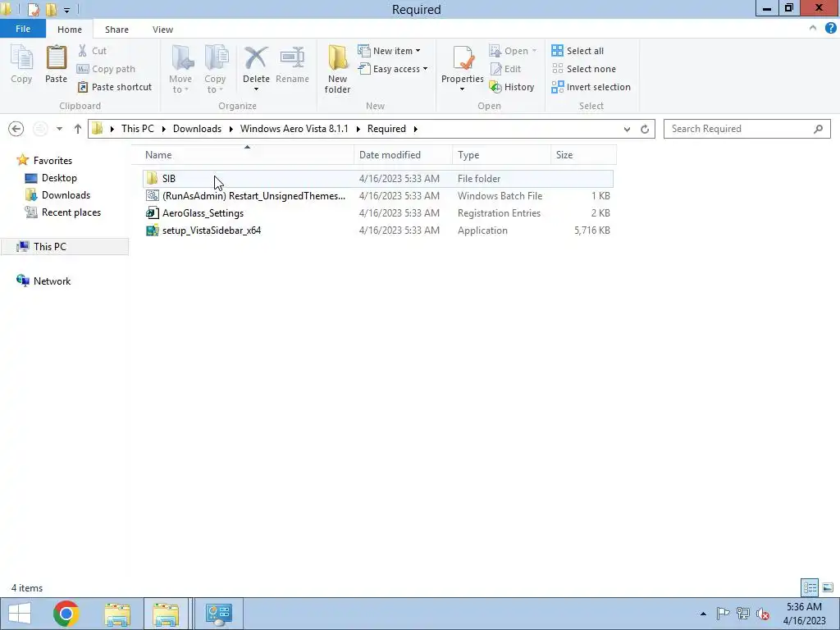This screenshot has width=840, height=630.
Task: Open recent locations dropdown arrow
Action: coord(59,129)
